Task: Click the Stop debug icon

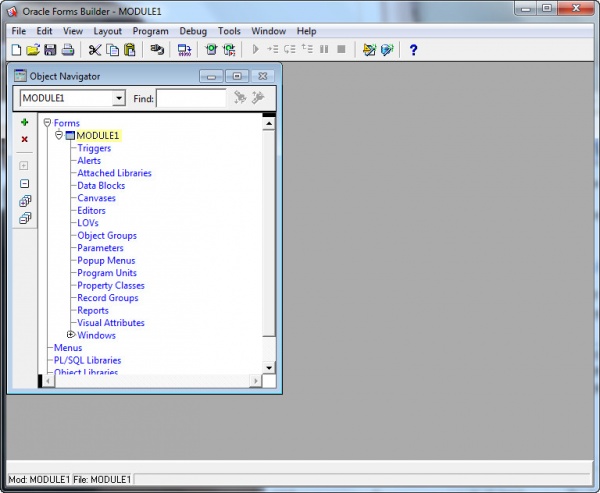Action: click(x=341, y=49)
